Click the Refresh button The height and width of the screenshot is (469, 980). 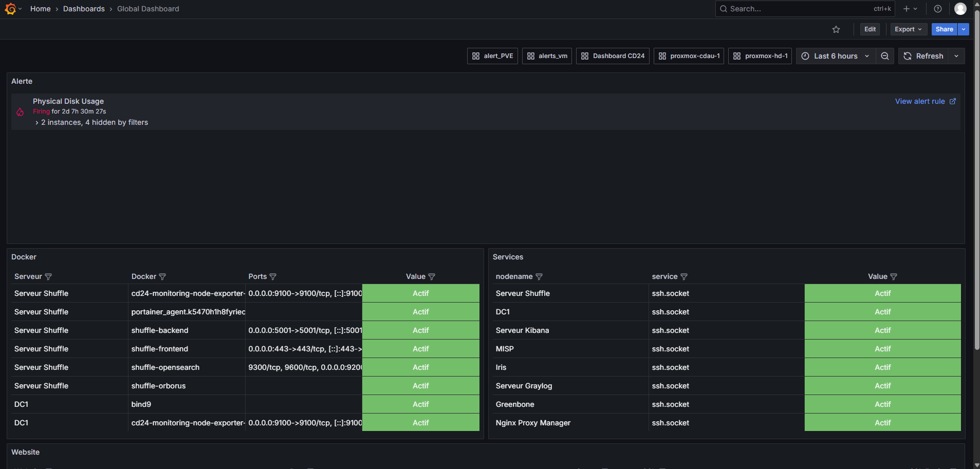tap(923, 56)
